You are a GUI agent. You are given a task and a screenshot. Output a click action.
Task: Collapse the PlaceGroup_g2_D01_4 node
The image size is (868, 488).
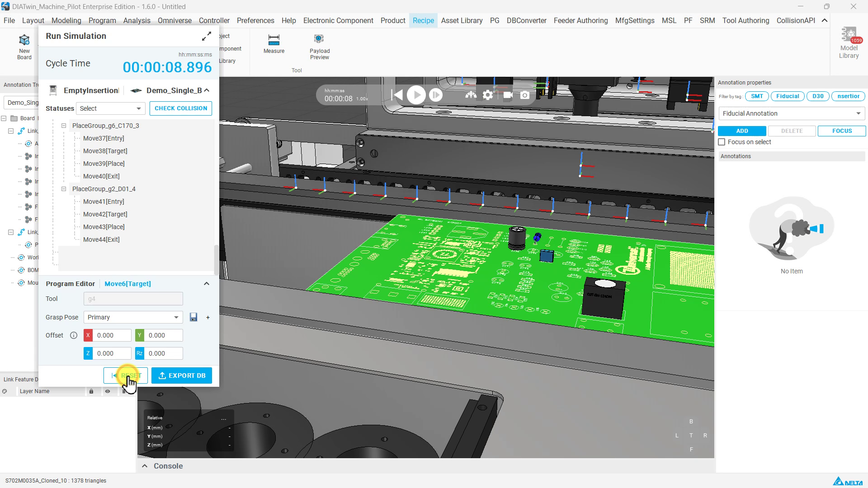click(x=64, y=189)
